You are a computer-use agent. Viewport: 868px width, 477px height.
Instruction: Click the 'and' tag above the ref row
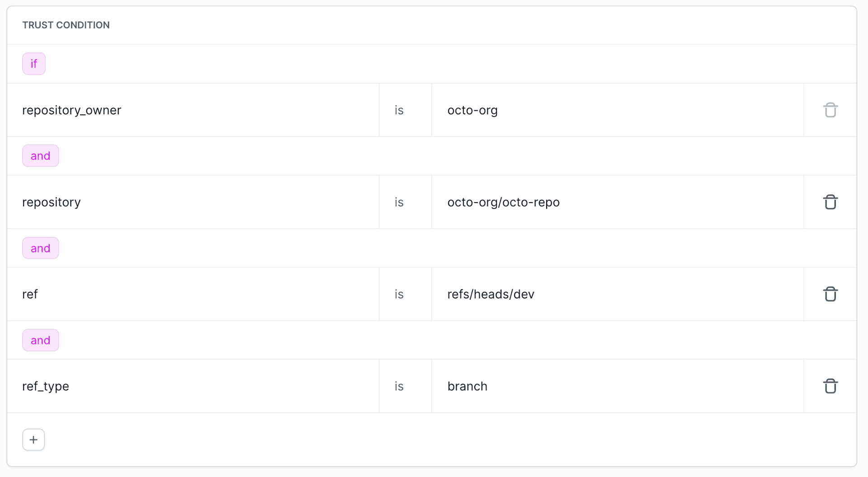tap(40, 248)
